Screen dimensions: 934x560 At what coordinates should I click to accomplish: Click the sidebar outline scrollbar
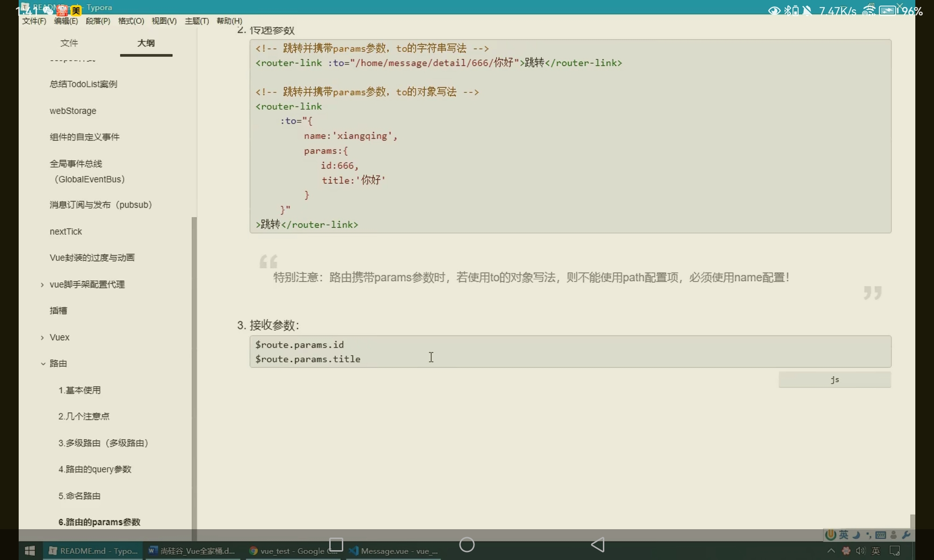(x=194, y=373)
